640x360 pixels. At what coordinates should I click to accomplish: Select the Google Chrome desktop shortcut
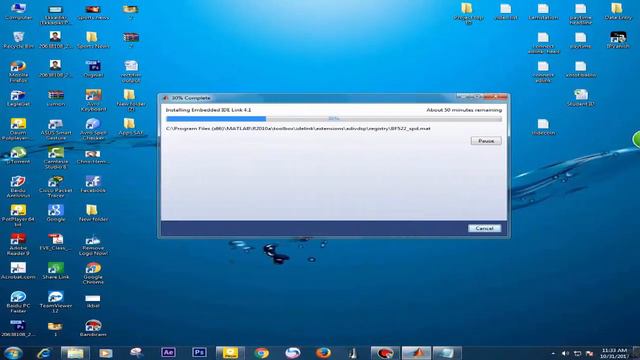point(93,273)
